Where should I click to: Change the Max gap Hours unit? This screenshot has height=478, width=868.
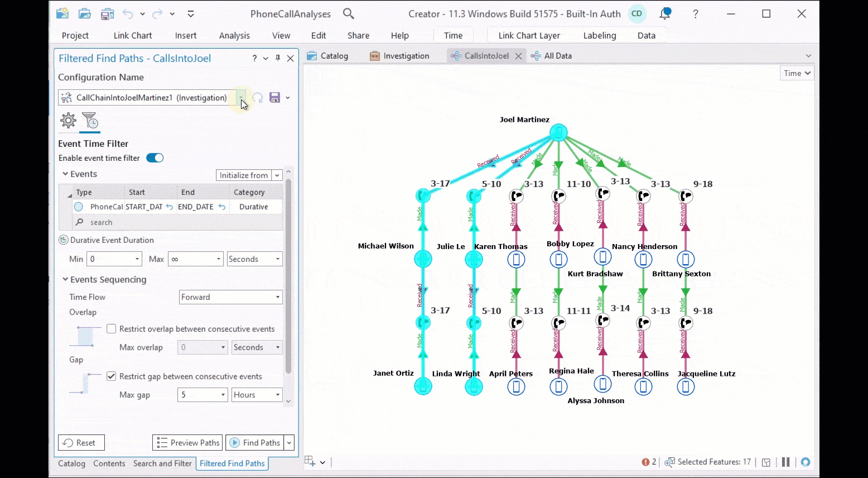click(x=257, y=395)
